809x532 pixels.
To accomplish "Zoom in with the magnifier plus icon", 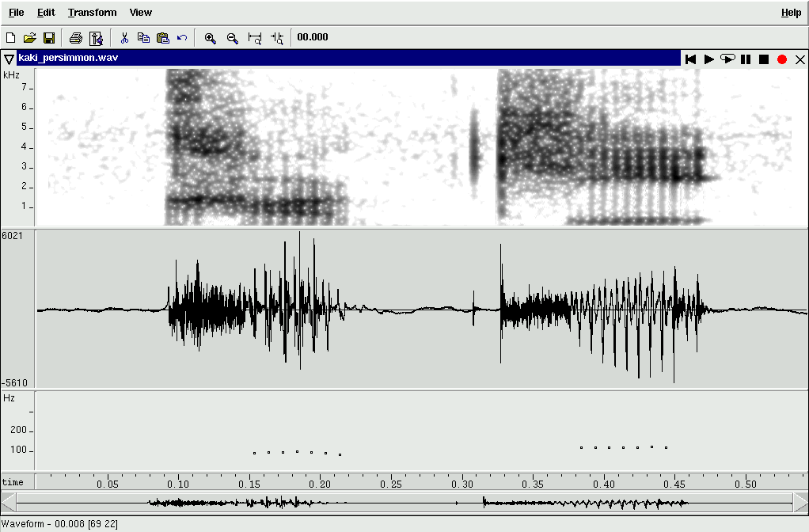I will pyautogui.click(x=211, y=37).
